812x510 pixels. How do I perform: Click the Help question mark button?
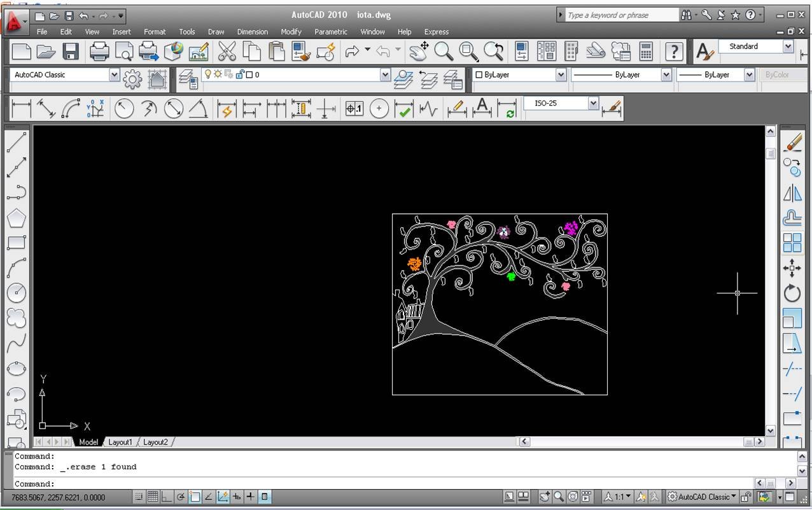pos(674,51)
